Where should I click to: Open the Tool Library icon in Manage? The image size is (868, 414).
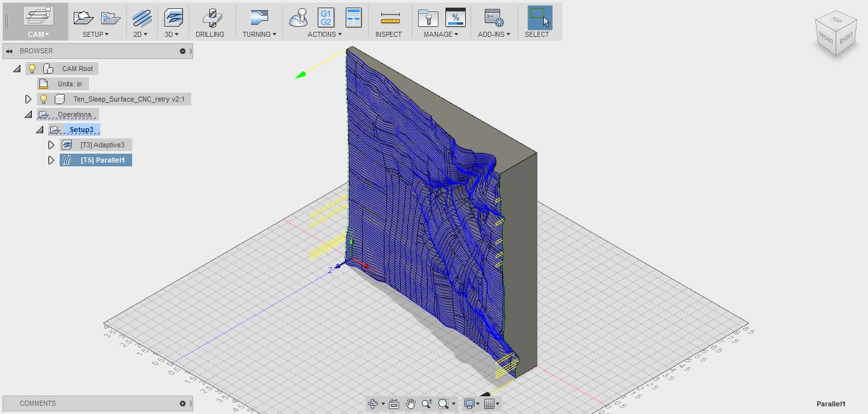coord(428,17)
